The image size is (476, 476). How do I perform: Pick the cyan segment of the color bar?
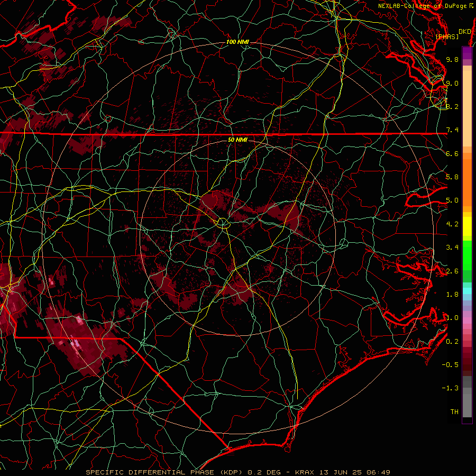[x=467, y=290]
